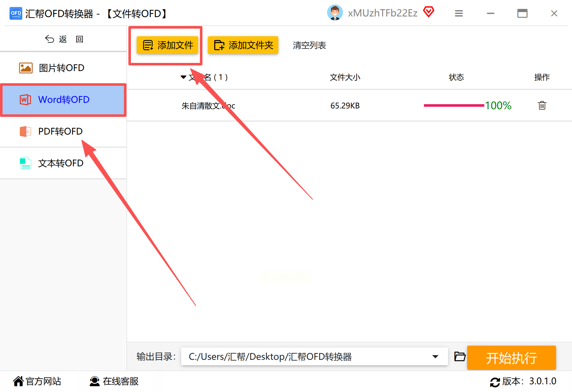This screenshot has height=392, width=572.
Task: Click the 返回 back arrow icon
Action: coord(50,39)
